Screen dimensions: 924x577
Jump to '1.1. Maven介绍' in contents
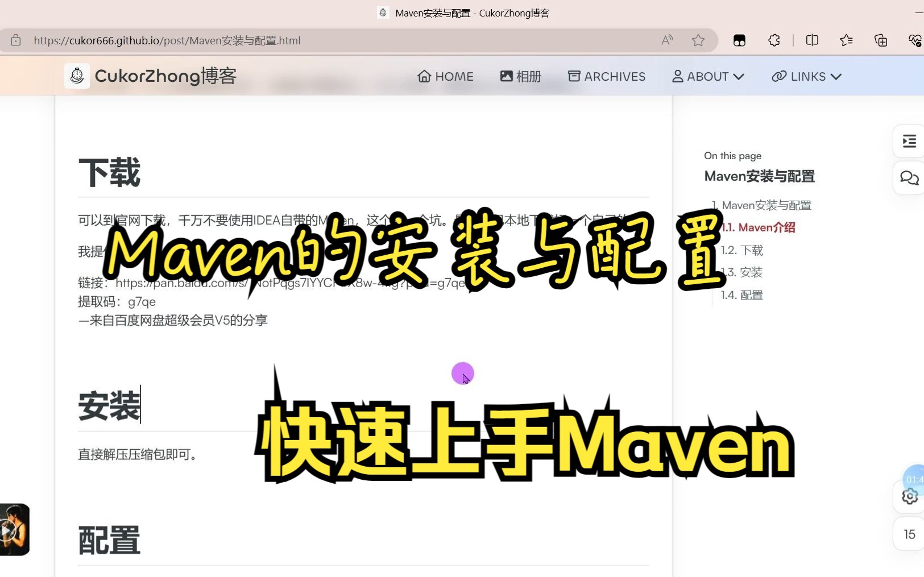[x=759, y=227]
